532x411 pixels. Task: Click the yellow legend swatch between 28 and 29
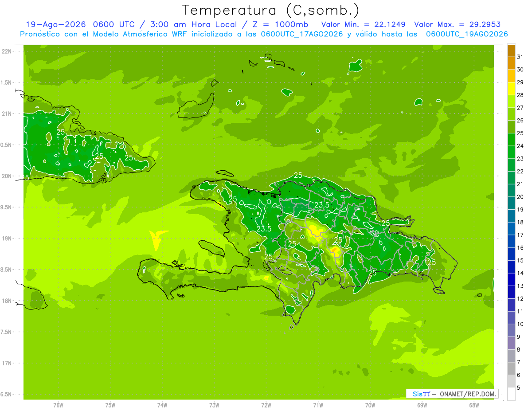511,89
